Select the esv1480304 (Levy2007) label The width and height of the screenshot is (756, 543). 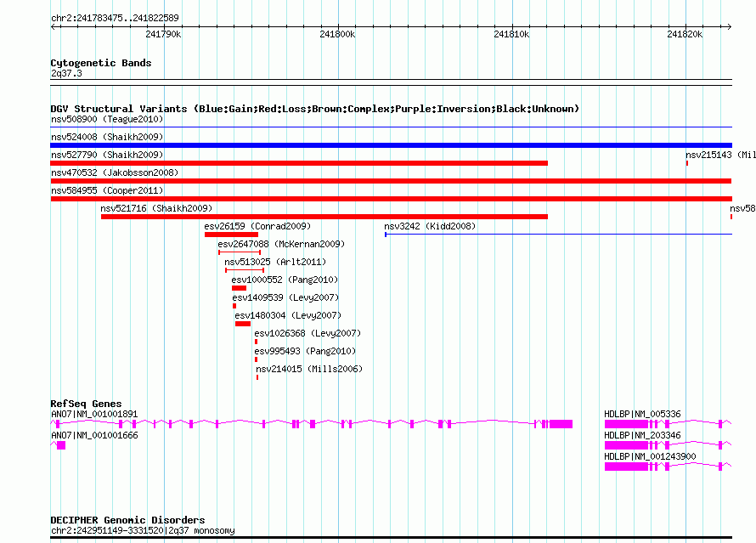tap(288, 315)
